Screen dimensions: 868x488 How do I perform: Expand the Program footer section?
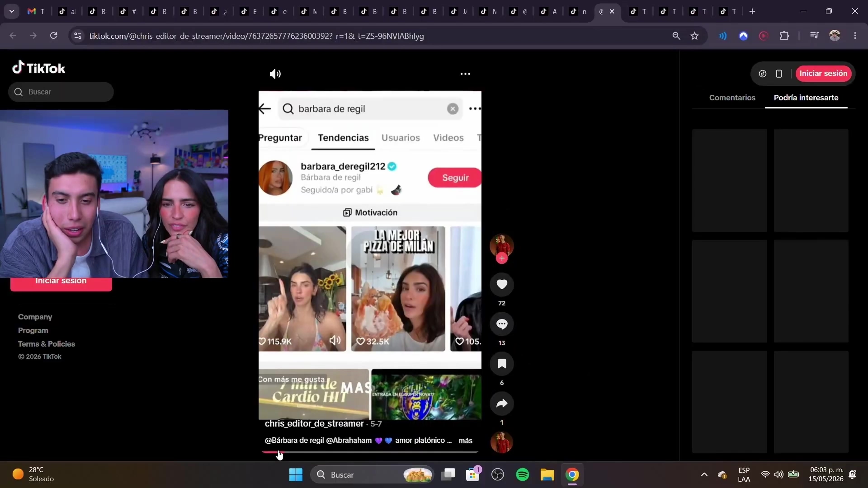[33, 330]
